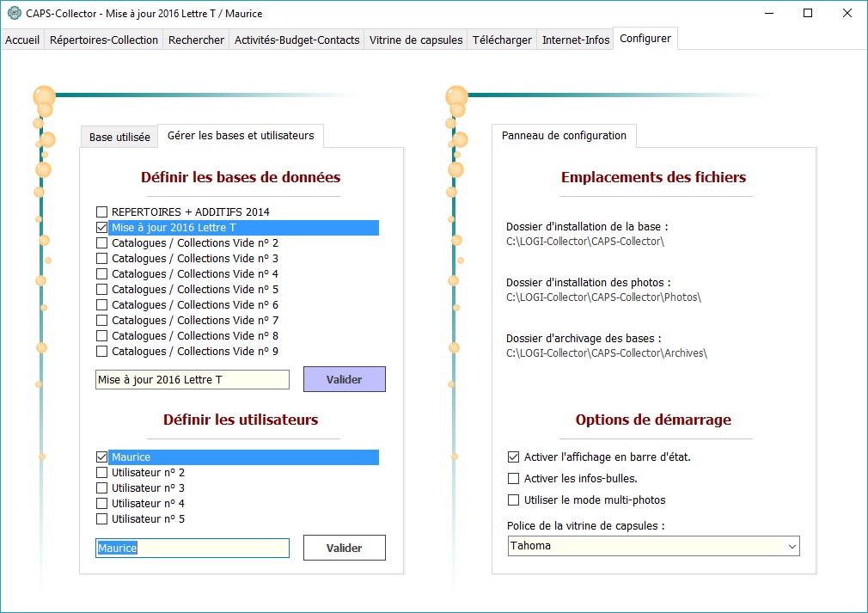The height and width of the screenshot is (613, 868).
Task: Click Valider button for database name
Action: coord(344,379)
